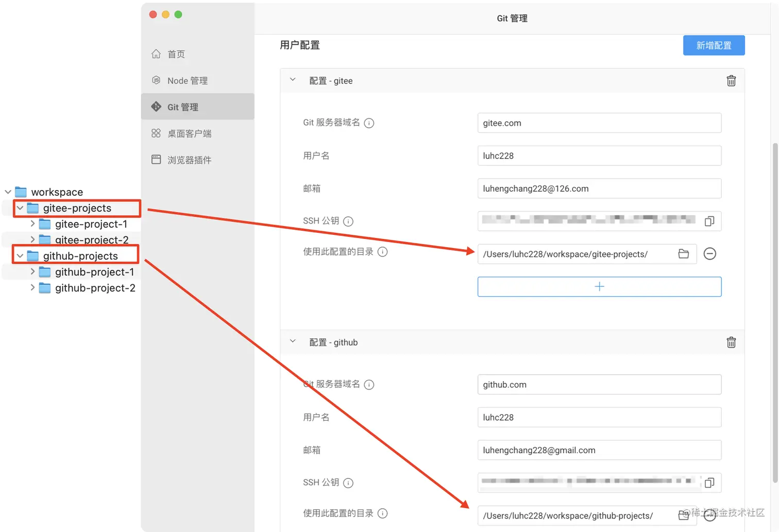Copy the gitee SSH 公钥 value

click(709, 221)
